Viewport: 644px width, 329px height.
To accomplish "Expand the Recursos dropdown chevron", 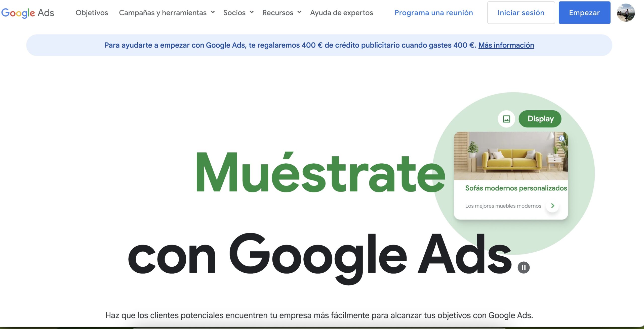I will pos(299,12).
